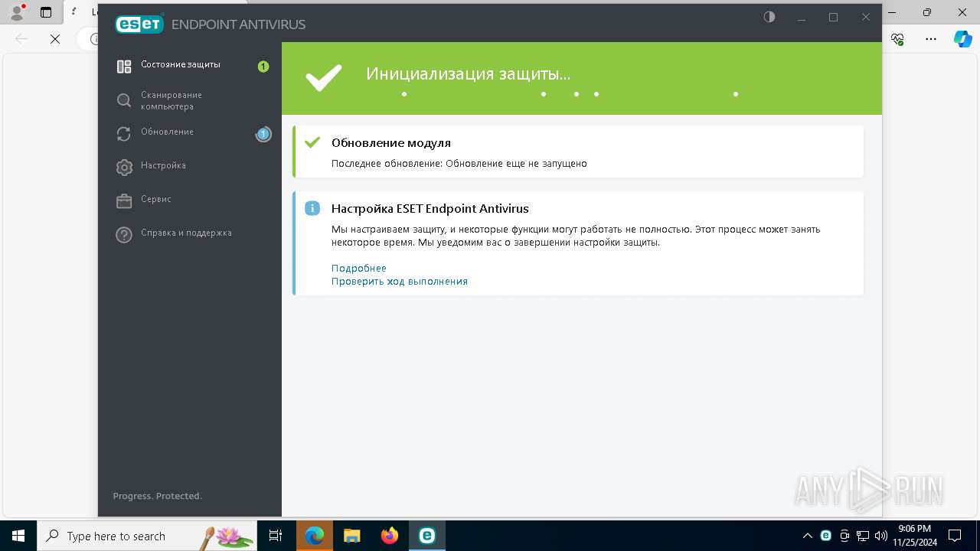
Task: Click the gear settings icon in sidebar
Action: point(124,168)
